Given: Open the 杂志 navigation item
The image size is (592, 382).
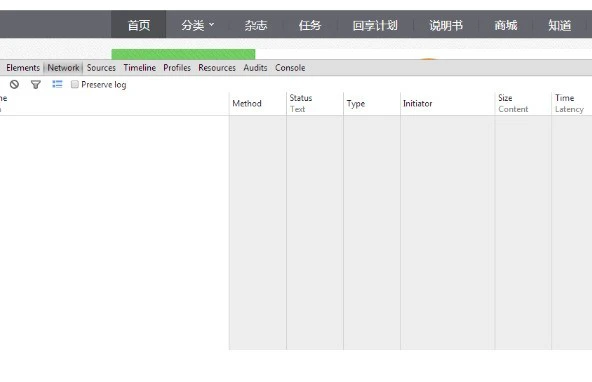Looking at the screenshot, I should [256, 25].
